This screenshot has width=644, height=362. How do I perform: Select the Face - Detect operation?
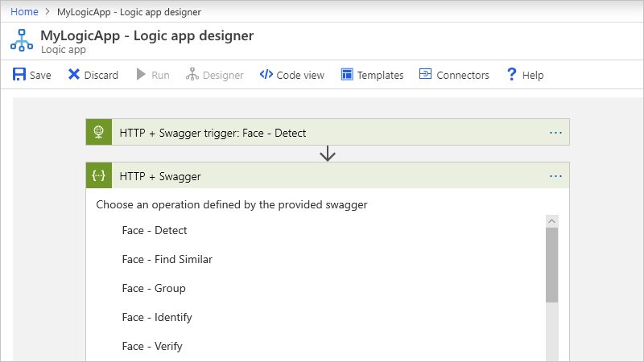click(x=155, y=231)
